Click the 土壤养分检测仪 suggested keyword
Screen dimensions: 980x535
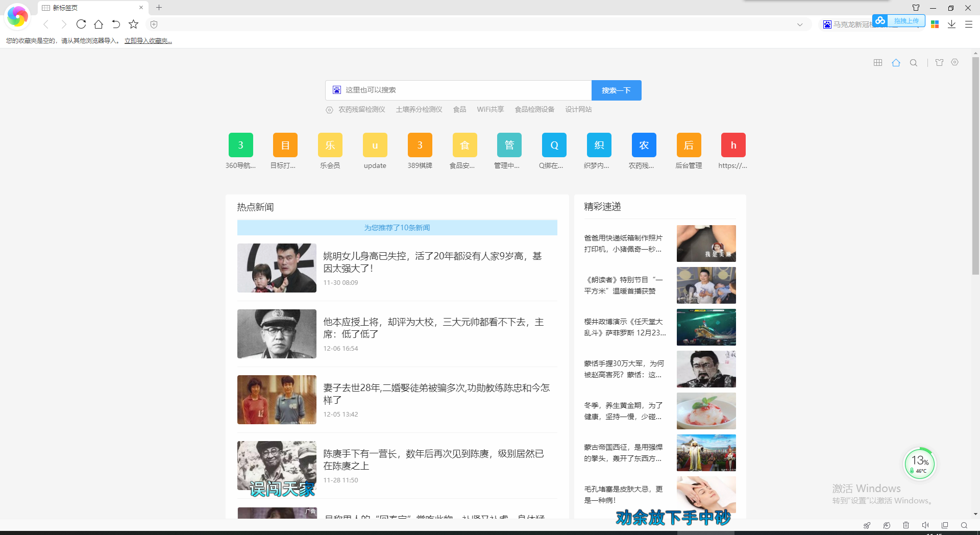[419, 109]
